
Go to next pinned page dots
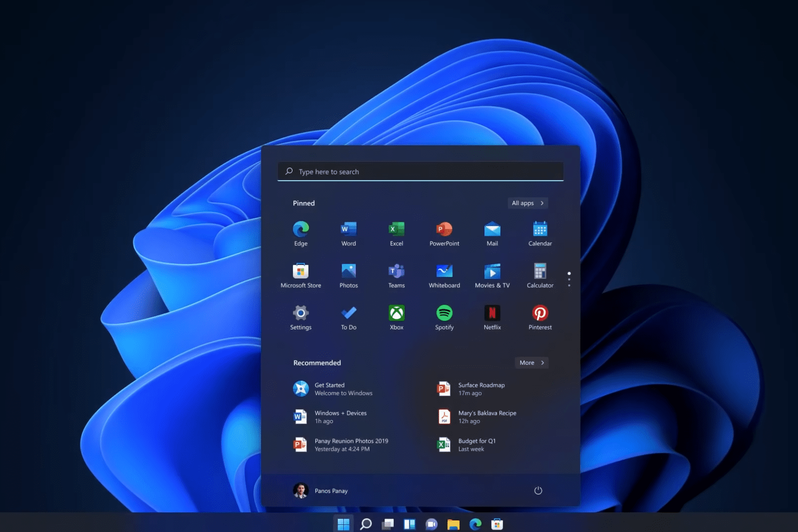point(569,279)
